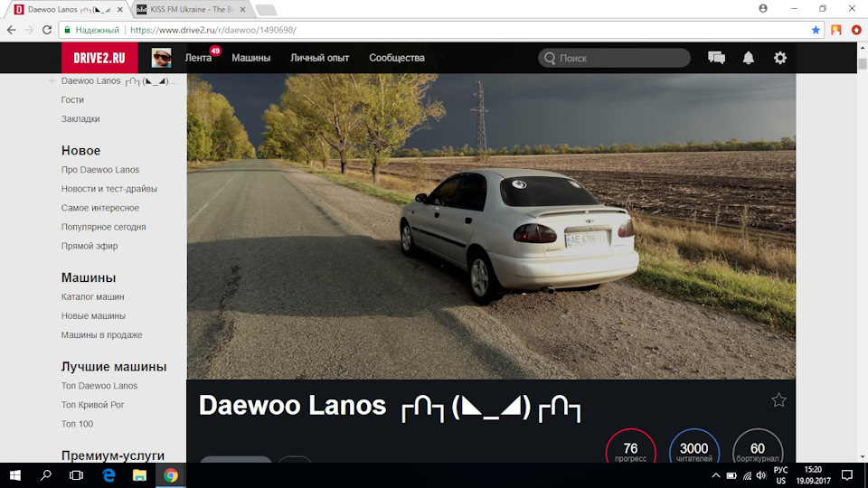Open Лента feed menu item
868x488 pixels.
[x=198, y=58]
